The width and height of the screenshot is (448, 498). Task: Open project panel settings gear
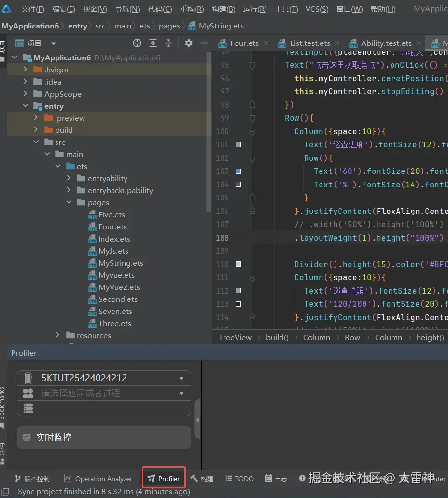coord(189,43)
